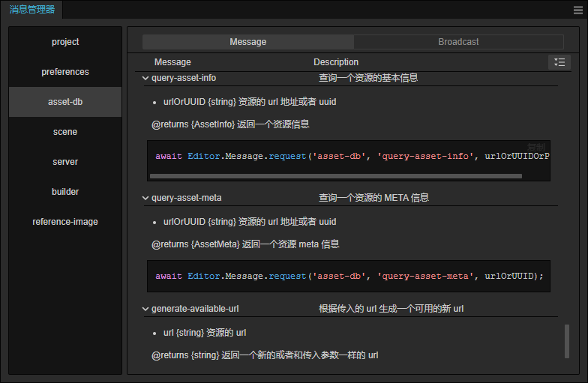Collapse the generate-available-url entry
The height and width of the screenshot is (383, 588).
pyautogui.click(x=145, y=309)
